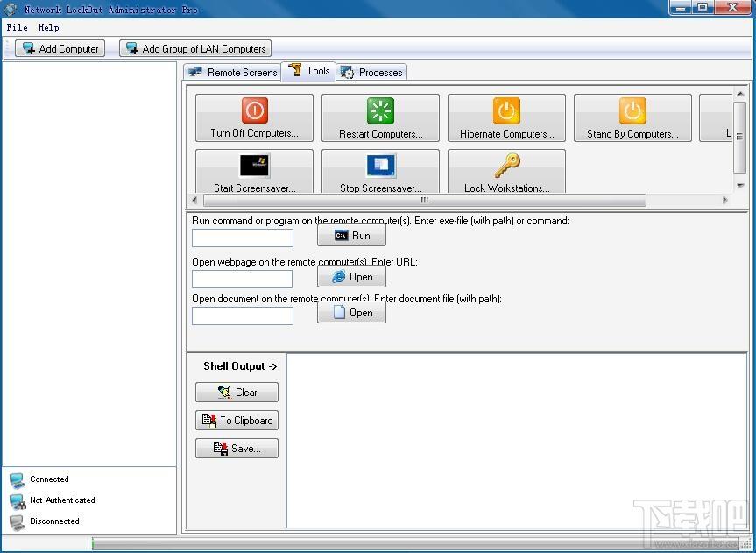Click the horizontal scrollbar right arrow
Screen dimensions: 756x553
click(725, 200)
